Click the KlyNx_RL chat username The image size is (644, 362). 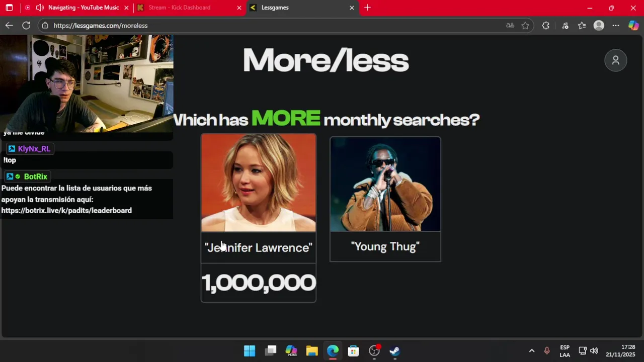click(34, 149)
